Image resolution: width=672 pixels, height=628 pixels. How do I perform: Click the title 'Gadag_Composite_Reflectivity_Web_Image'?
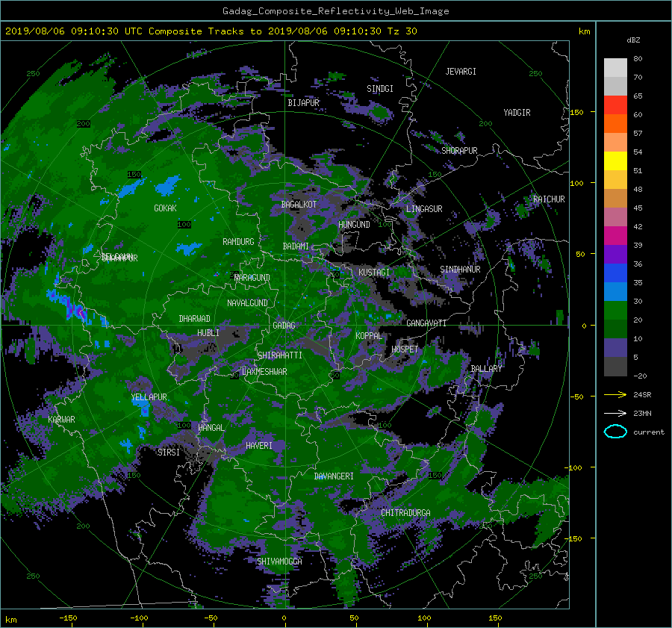[x=335, y=11]
